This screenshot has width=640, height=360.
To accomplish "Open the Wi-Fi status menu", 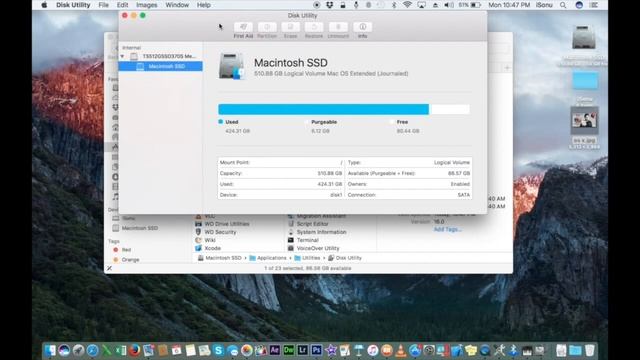I will click(x=407, y=5).
